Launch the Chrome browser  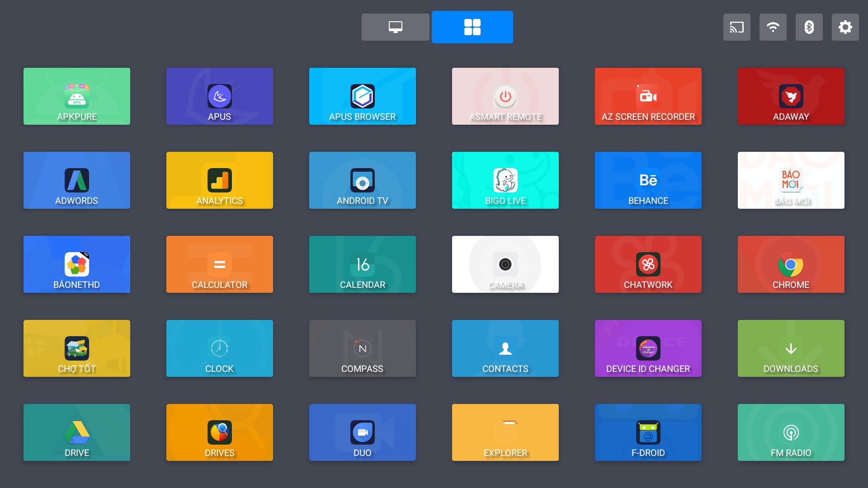tap(791, 264)
